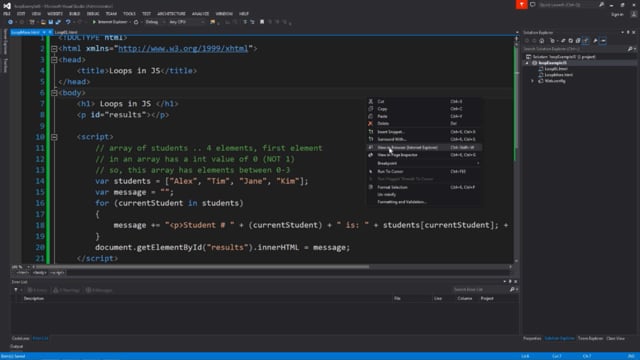
Task: Choose Insert Snippet from context menu
Action: pos(424,132)
